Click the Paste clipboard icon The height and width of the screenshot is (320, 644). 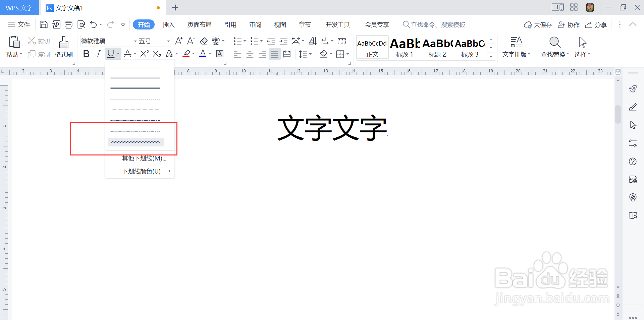click(14, 42)
